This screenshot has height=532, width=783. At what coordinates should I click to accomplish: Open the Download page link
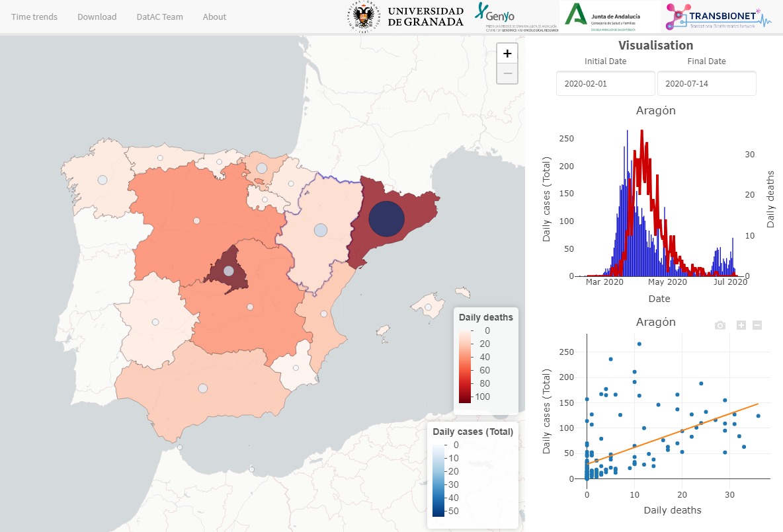point(97,17)
